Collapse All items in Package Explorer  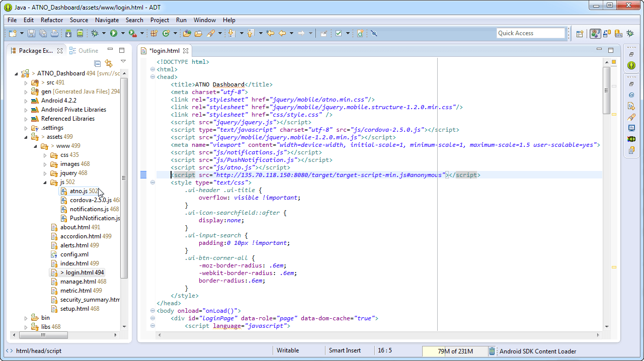pos(97,63)
